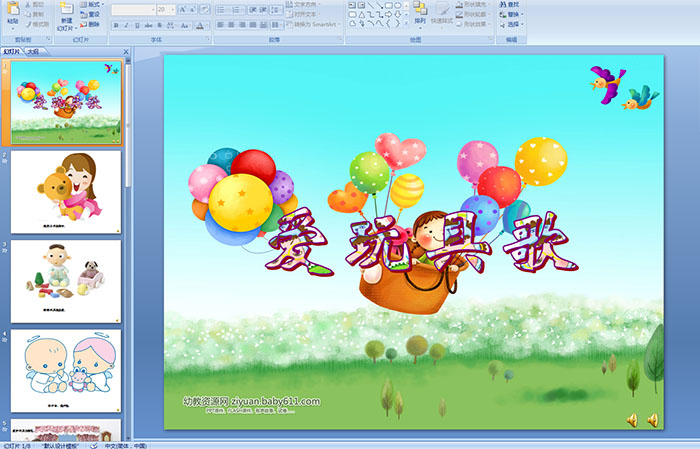This screenshot has height=449, width=700.
Task: Click the Paste (粘贴) clipboard icon
Action: click(x=13, y=9)
